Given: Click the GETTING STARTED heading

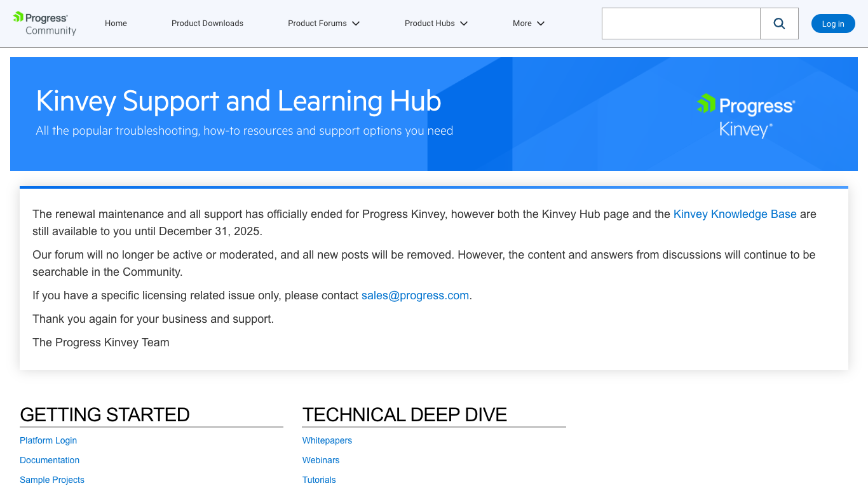Looking at the screenshot, I should pos(105,414).
